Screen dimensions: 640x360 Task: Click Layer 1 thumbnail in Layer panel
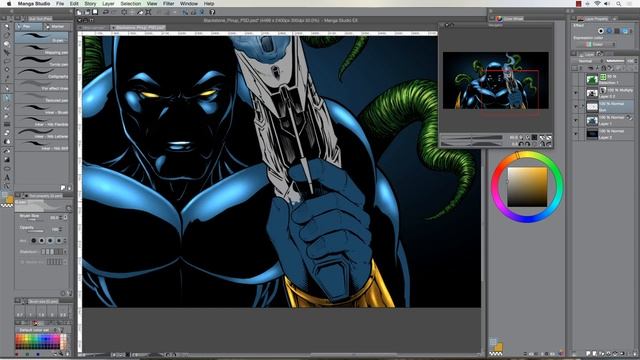click(x=592, y=120)
